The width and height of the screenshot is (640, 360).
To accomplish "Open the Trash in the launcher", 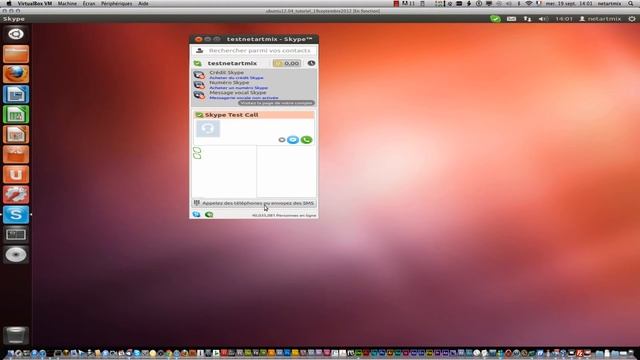I will pos(16,335).
